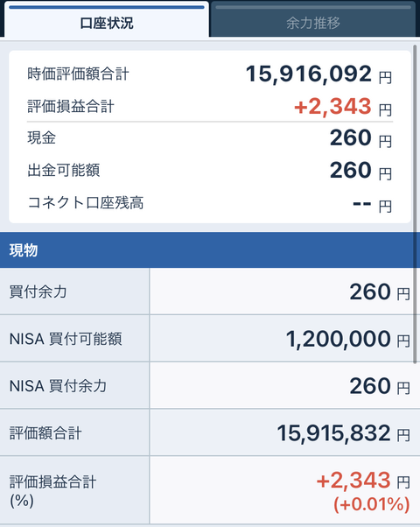Tap the 買付余力 value 260 円
Image resolution: width=420 pixels, height=527 pixels.
click(380, 292)
